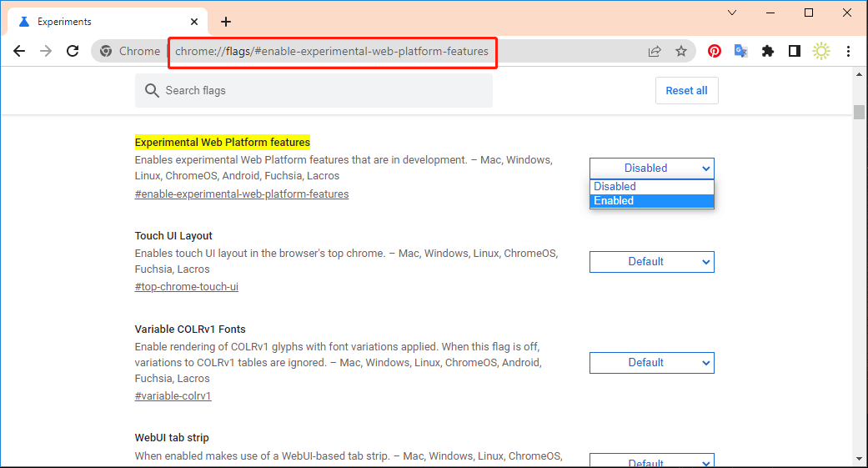Open the WebUI tab strip dropdown
Viewport: 868px width, 468px height.
(651, 460)
